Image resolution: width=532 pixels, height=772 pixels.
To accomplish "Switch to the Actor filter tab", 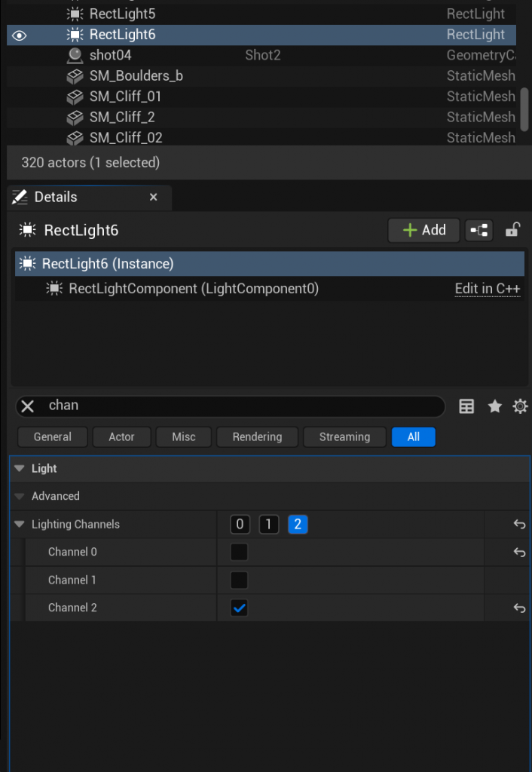I will point(121,437).
